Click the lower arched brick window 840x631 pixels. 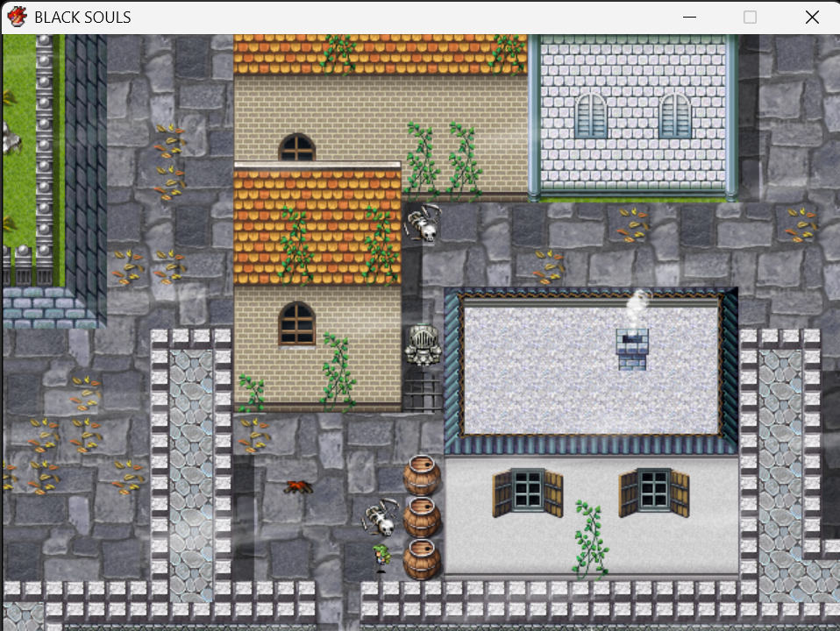(296, 323)
